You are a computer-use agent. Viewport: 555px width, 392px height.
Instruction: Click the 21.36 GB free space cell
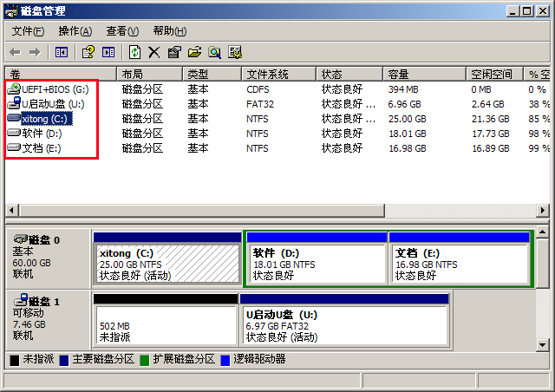click(490, 119)
